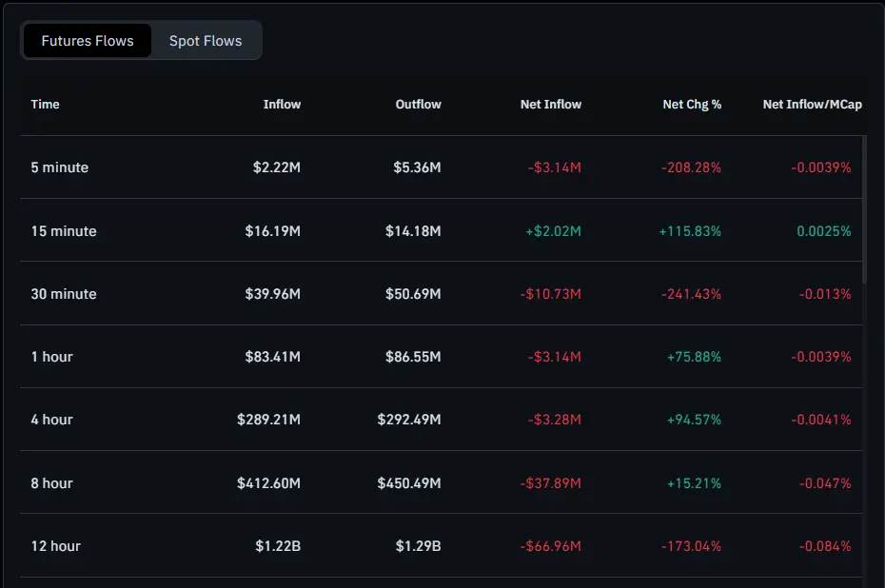
Task: Click the -208.28% net change value
Action: (x=693, y=167)
